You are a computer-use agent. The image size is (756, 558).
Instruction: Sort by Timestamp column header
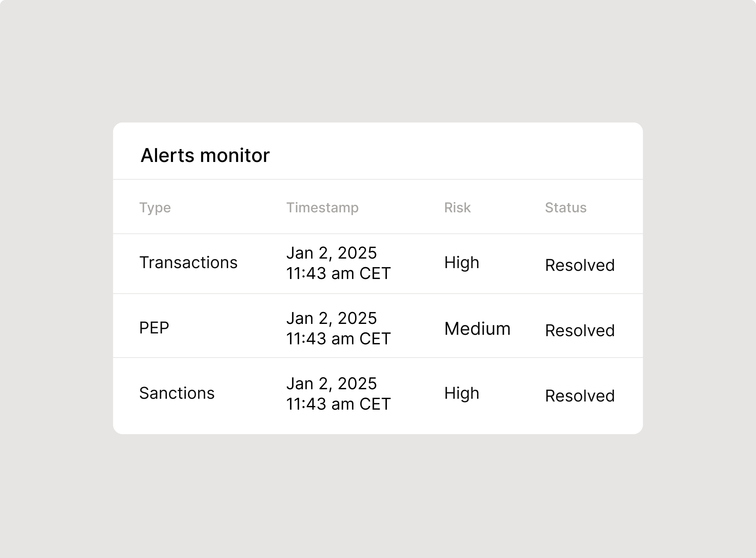322,208
